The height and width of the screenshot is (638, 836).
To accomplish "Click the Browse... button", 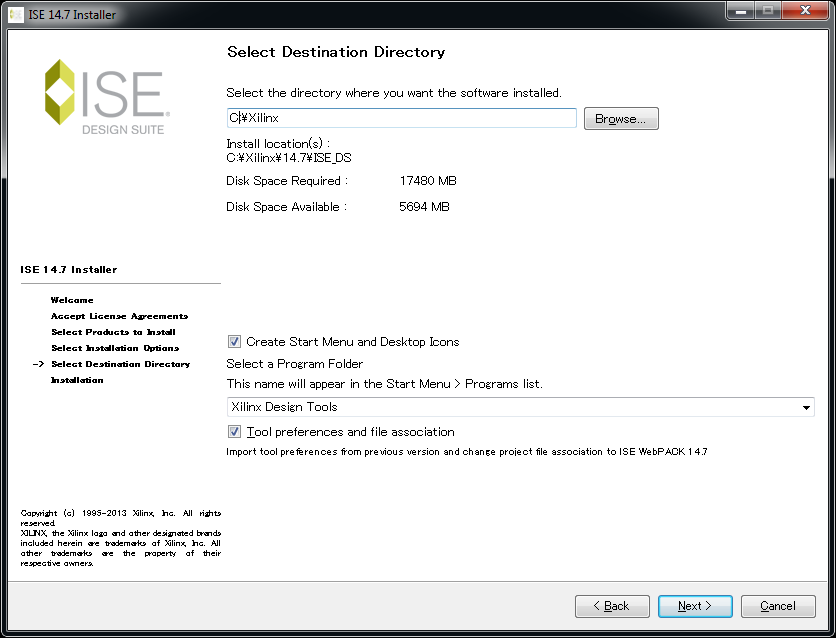I will [x=621, y=118].
